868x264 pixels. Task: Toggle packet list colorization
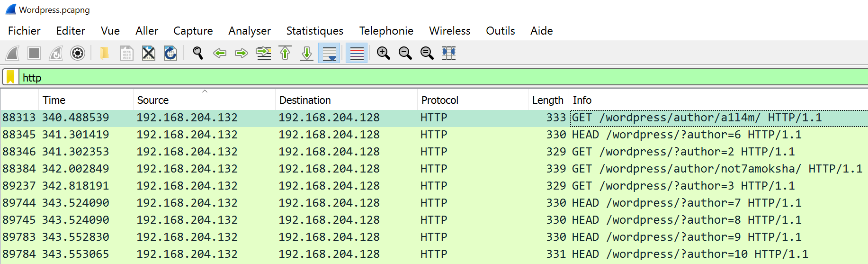357,53
